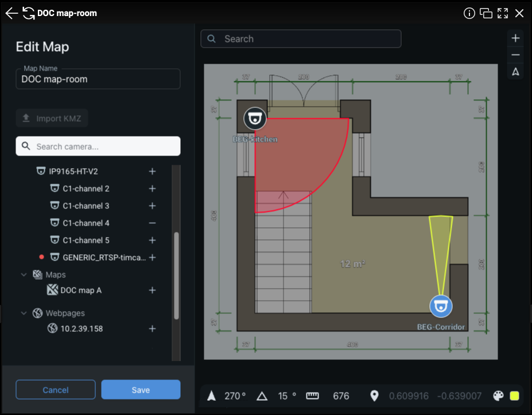The image size is (532, 415).
Task: Add DOC map A to the map
Action: pos(152,290)
